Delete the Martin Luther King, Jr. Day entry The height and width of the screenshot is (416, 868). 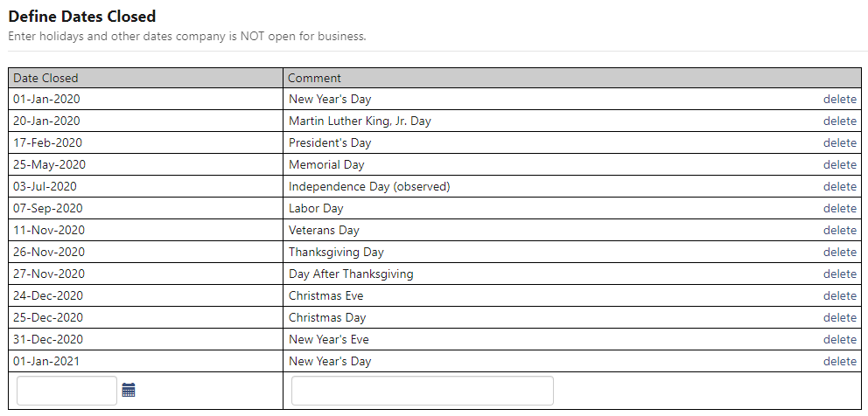(x=839, y=121)
